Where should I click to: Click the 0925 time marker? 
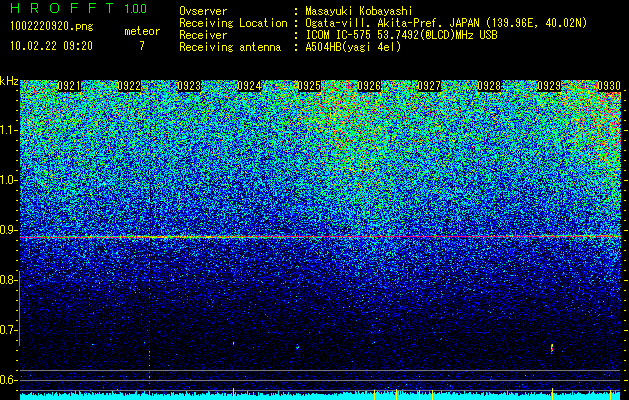(x=309, y=86)
